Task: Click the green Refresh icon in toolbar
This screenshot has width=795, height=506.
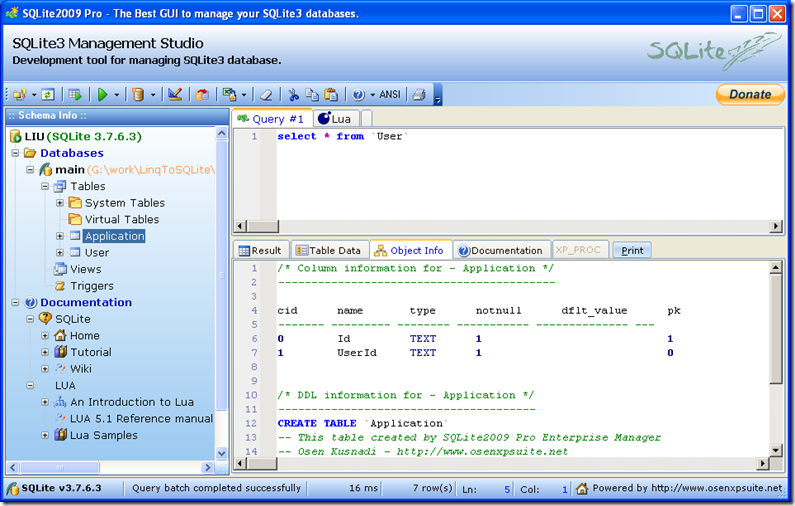Action: (x=47, y=95)
